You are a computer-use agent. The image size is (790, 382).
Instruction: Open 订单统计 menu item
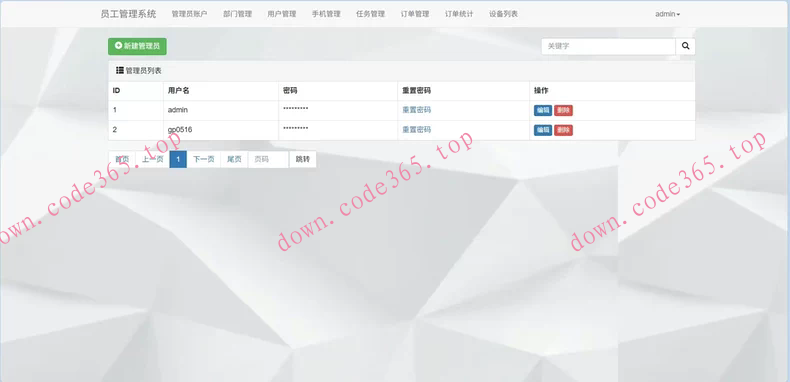click(x=459, y=14)
